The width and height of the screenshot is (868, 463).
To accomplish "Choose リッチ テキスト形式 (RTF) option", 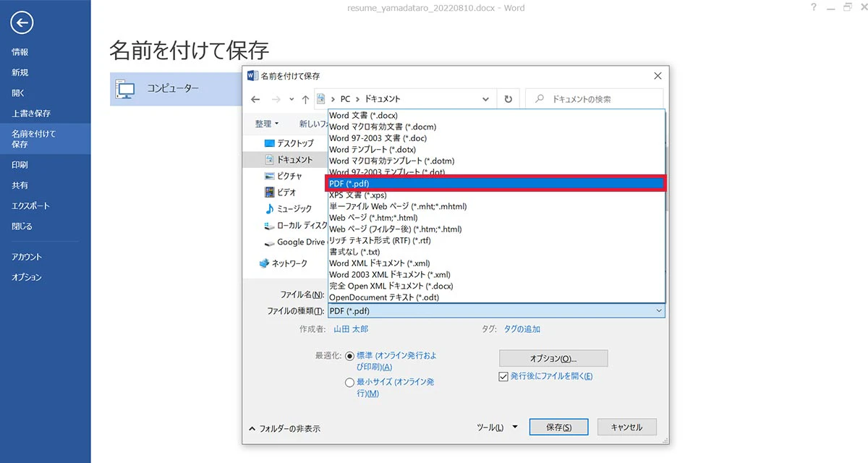I will tap(496, 241).
